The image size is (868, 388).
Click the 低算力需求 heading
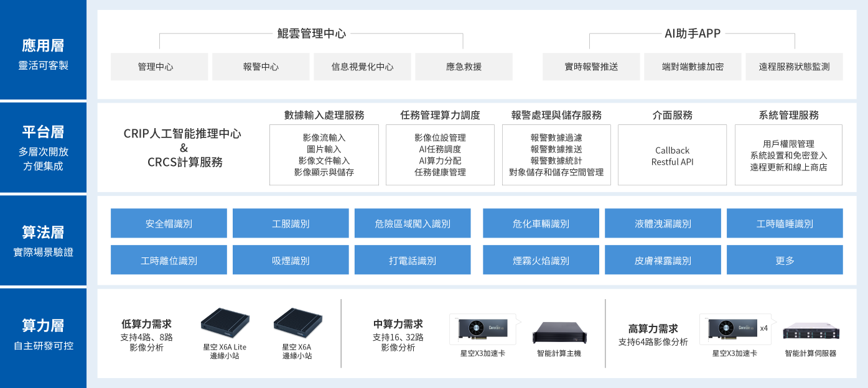click(x=146, y=324)
